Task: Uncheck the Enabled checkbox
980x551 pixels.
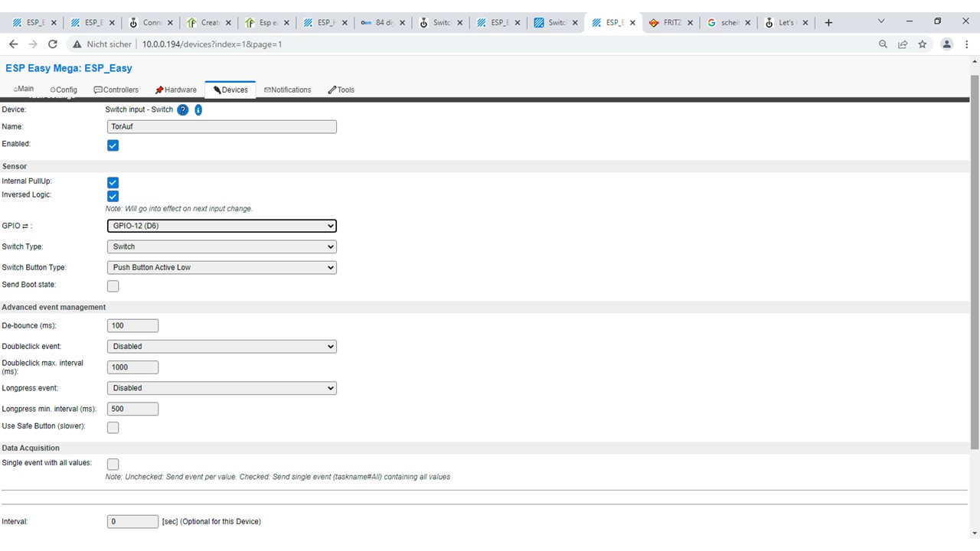Action: tap(113, 145)
